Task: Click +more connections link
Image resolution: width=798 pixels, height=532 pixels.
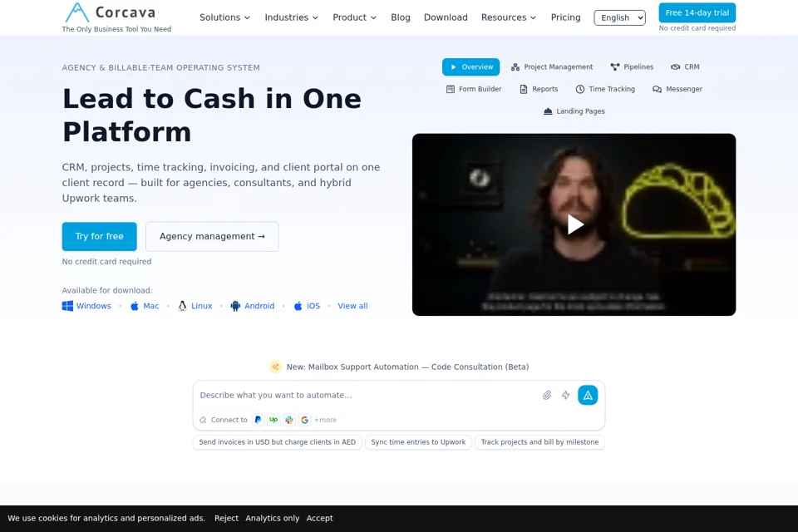Action: [x=325, y=420]
